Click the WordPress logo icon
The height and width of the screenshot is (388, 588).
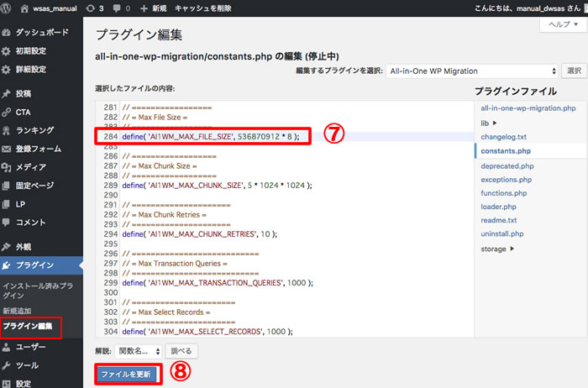pos(5,8)
